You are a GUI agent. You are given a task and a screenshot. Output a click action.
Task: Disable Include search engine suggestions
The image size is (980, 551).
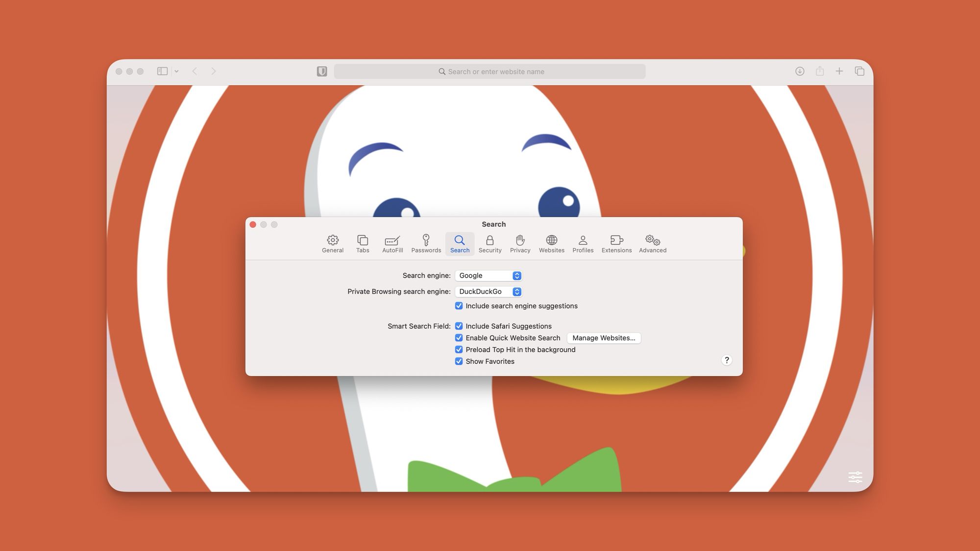pos(459,306)
